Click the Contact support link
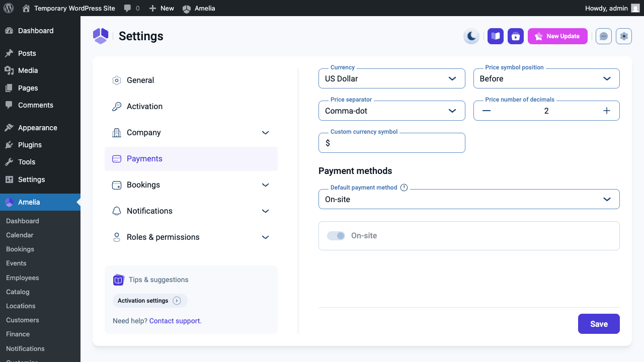644x362 pixels. pyautogui.click(x=175, y=321)
